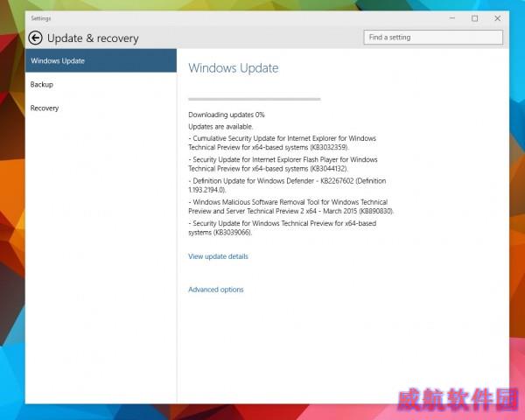The width and height of the screenshot is (525, 420).
Task: Close the Settings window
Action: [x=498, y=18]
